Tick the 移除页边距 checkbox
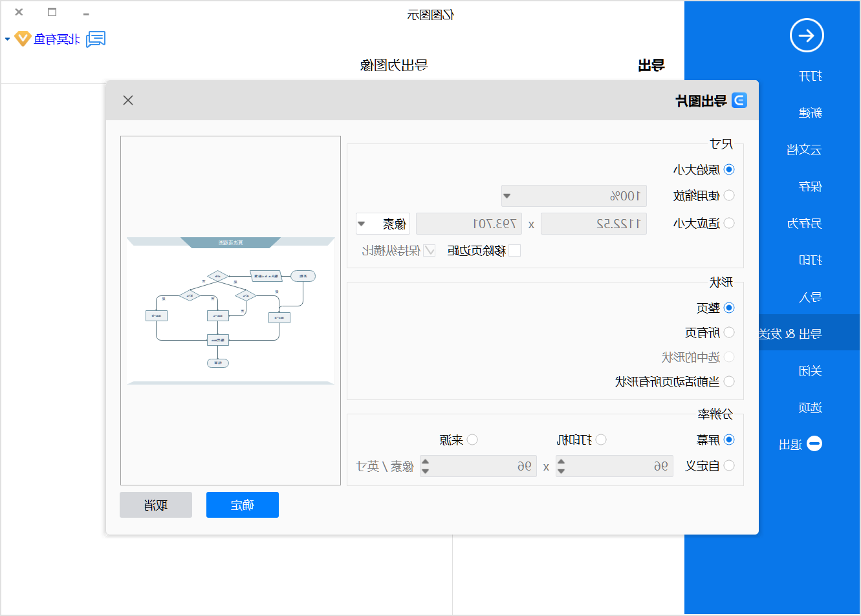Image resolution: width=861 pixels, height=616 pixels. click(x=515, y=251)
